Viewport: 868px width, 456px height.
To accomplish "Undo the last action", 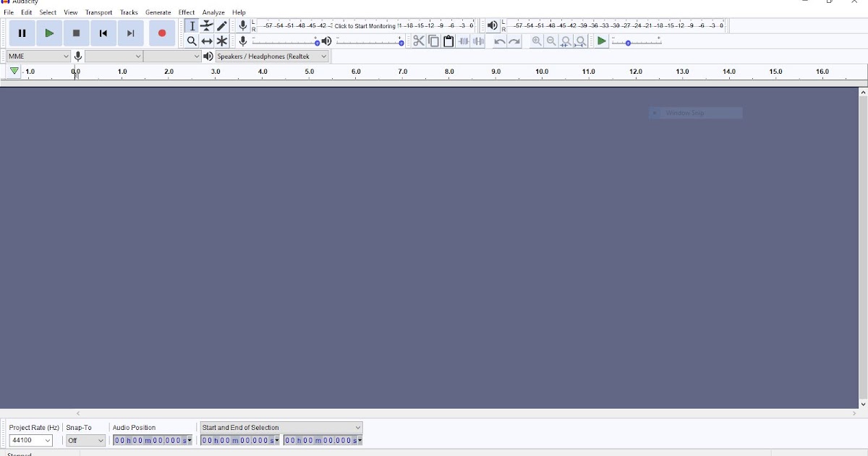I will (500, 41).
